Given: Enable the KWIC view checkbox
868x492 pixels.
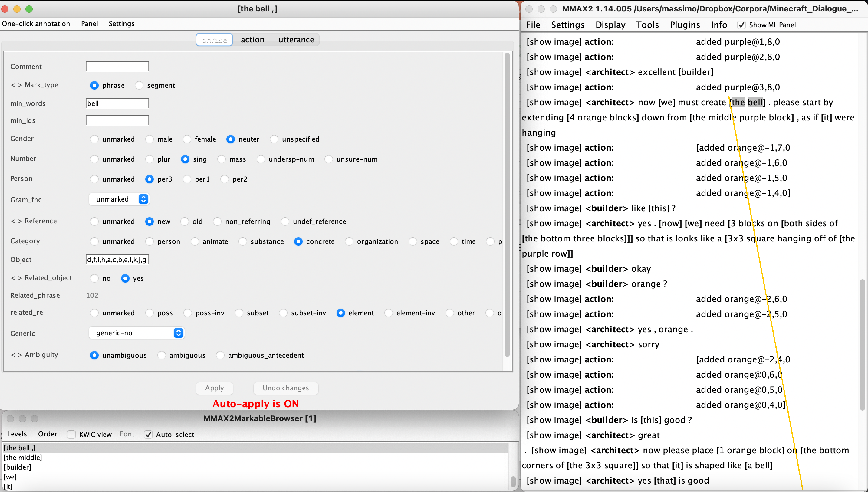Looking at the screenshot, I should pos(71,434).
